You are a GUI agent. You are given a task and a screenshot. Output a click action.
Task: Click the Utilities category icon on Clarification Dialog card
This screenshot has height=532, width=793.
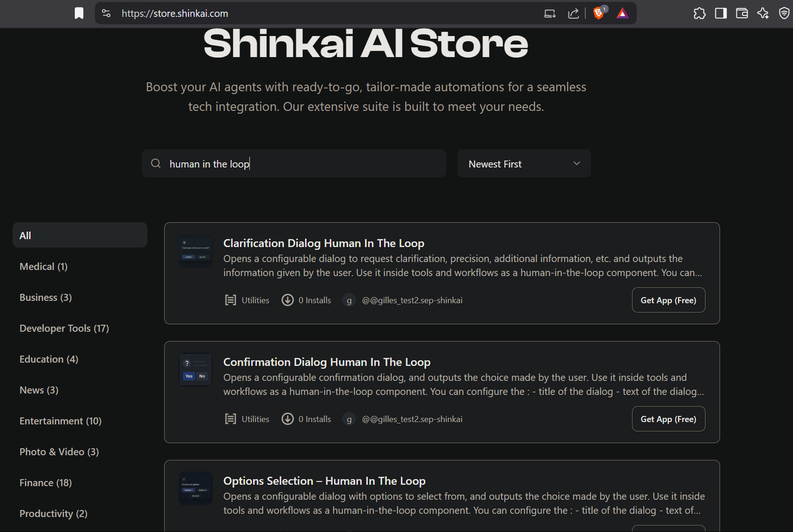[230, 300]
